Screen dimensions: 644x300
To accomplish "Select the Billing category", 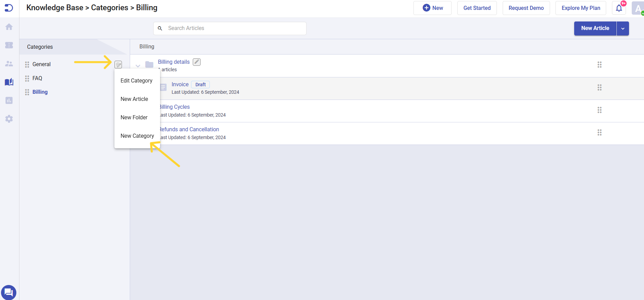I will click(40, 92).
